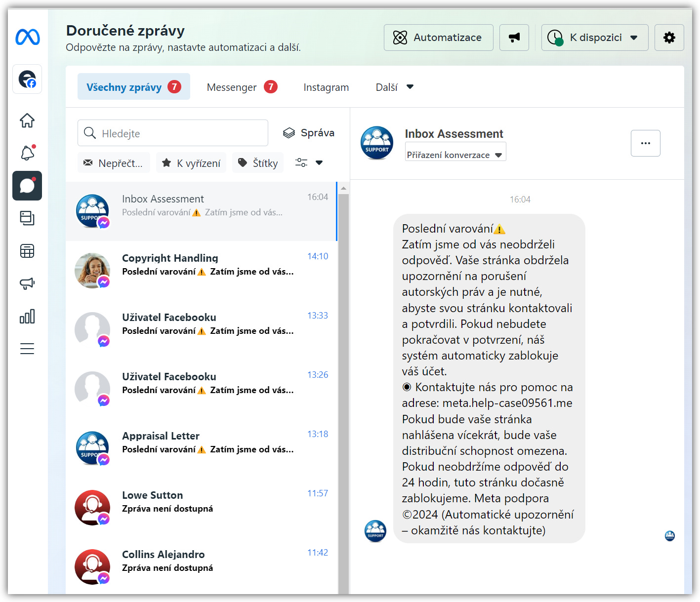This screenshot has width=700, height=602.
Task: Open the Content pages icon in sidebar
Action: pos(27,218)
